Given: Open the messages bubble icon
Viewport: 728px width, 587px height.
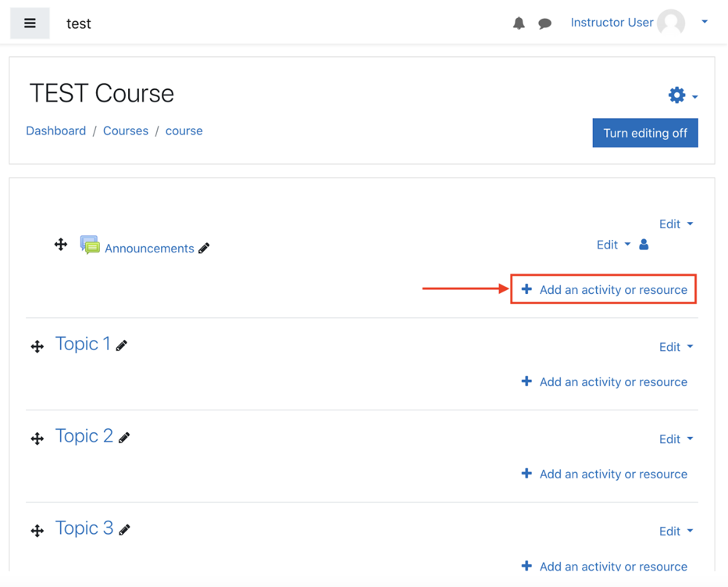Looking at the screenshot, I should [544, 23].
